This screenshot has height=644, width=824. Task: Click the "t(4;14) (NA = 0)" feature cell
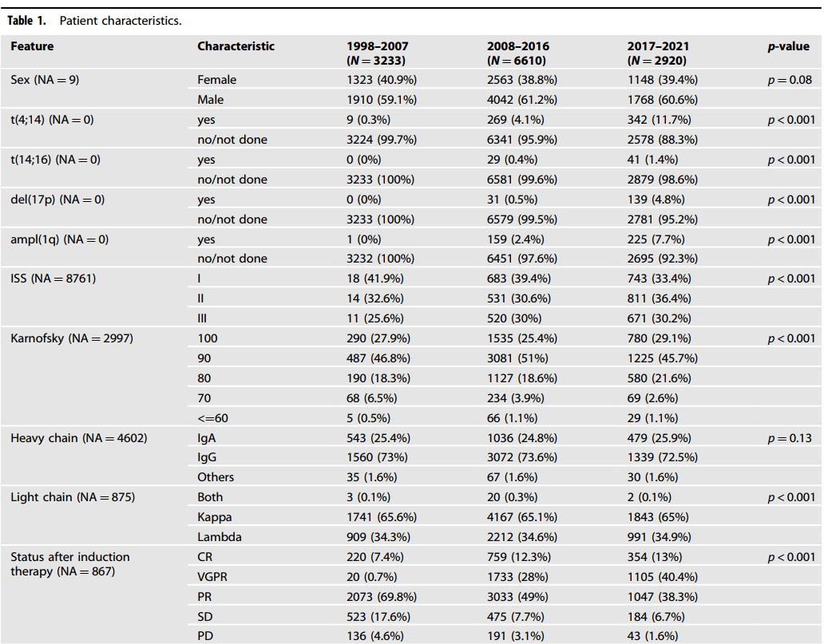56,120
